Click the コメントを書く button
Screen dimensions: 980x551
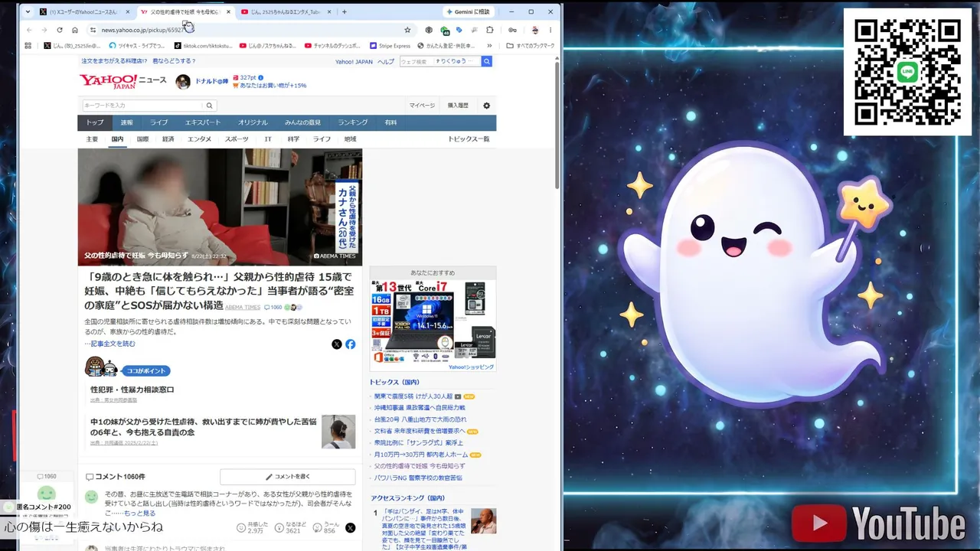coord(288,477)
